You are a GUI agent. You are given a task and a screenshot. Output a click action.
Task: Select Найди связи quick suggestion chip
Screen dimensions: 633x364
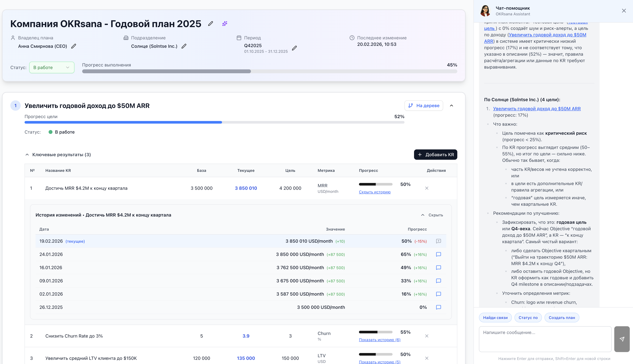coord(495,318)
